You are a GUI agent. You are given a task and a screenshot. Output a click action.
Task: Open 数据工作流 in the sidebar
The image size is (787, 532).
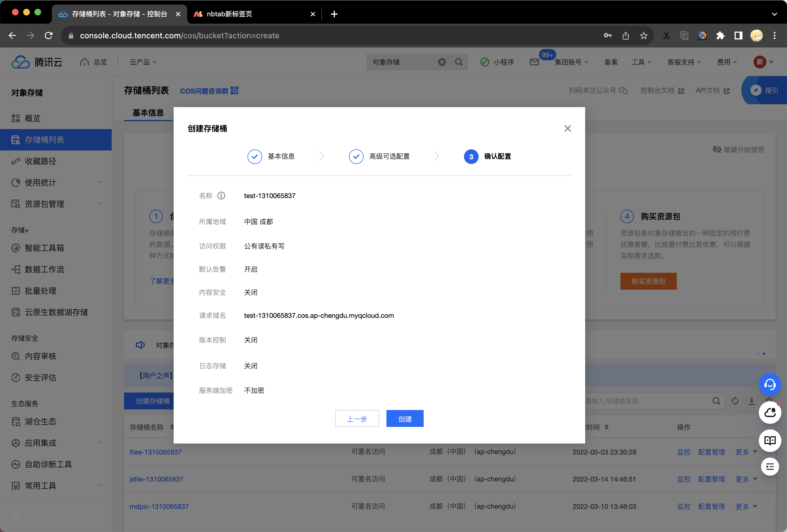click(56, 269)
